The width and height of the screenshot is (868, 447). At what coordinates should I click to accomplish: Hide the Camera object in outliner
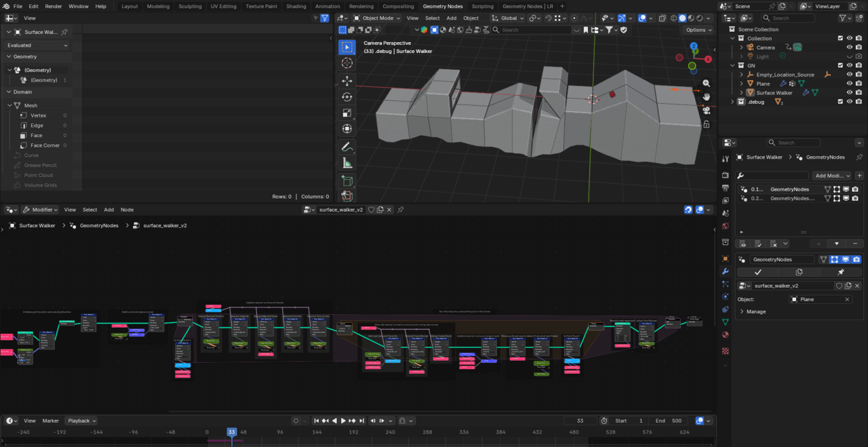(x=849, y=47)
